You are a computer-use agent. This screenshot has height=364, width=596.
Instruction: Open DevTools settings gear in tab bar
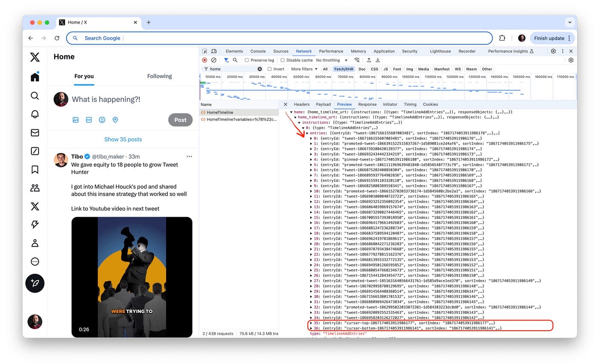coord(553,51)
